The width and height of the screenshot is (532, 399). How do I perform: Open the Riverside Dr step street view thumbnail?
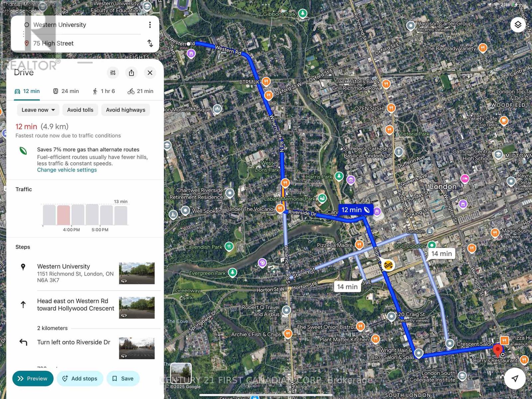click(137, 348)
